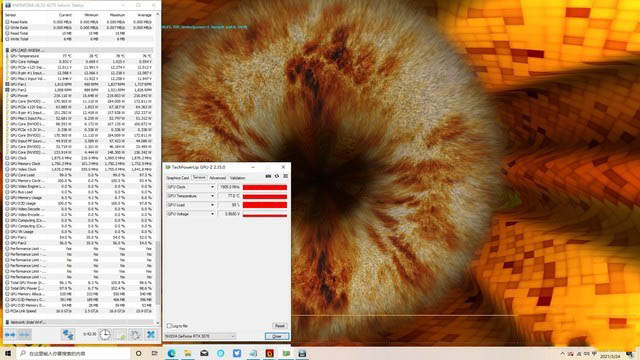Switch to the Advanced tab
Screen dimensions: 640x360
[218, 178]
